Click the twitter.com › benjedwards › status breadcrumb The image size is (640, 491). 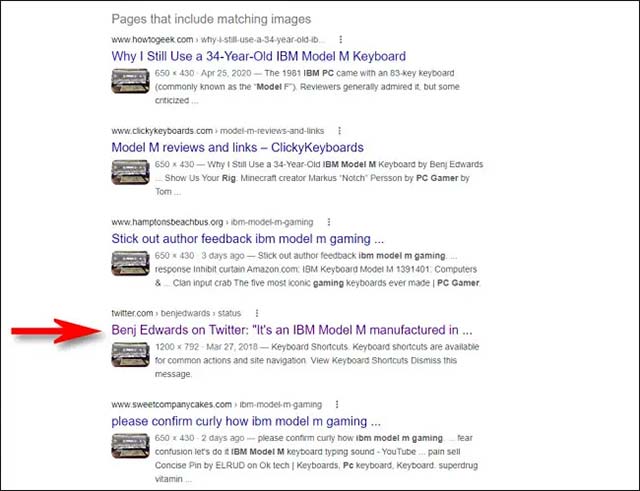(x=176, y=313)
